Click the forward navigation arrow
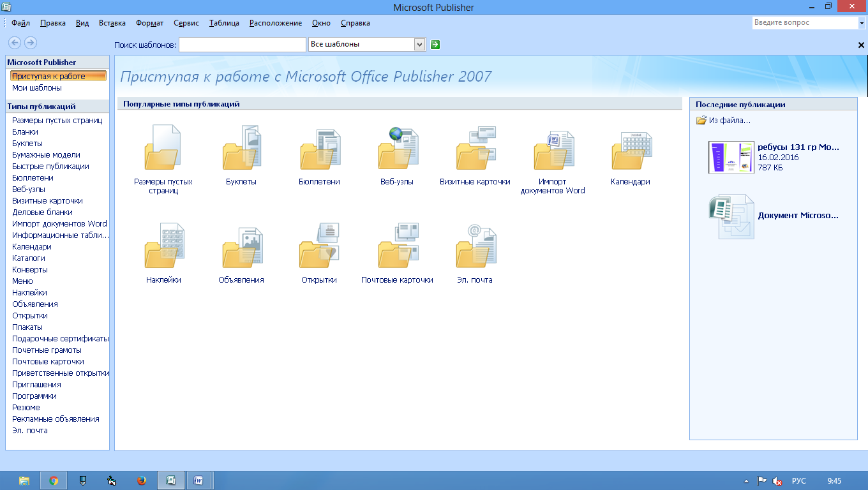The image size is (868, 490). pyautogui.click(x=30, y=43)
